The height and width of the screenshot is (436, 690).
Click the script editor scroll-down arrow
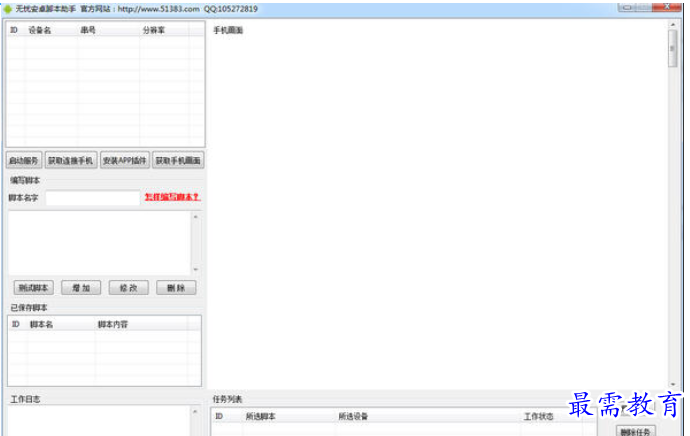click(x=196, y=269)
